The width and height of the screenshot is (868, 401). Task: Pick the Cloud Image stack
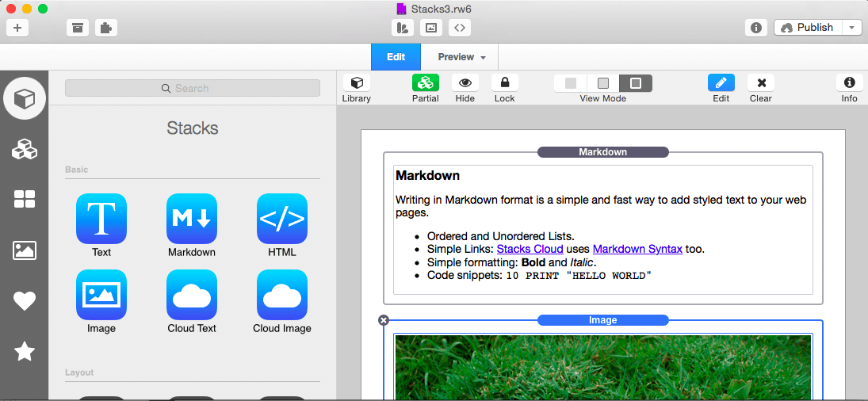(281, 295)
